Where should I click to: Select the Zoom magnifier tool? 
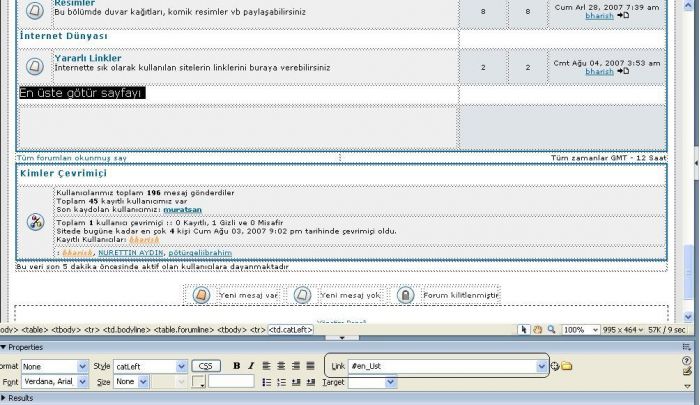click(x=551, y=329)
